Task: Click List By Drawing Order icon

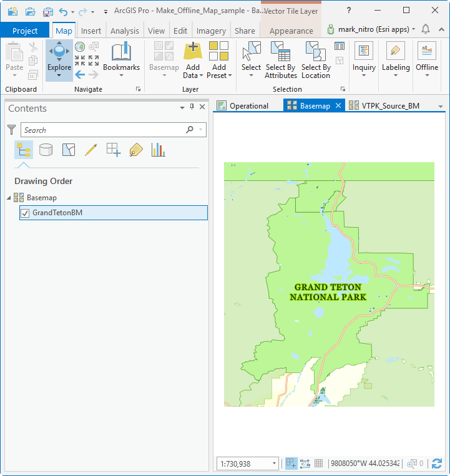Action: pos(23,150)
